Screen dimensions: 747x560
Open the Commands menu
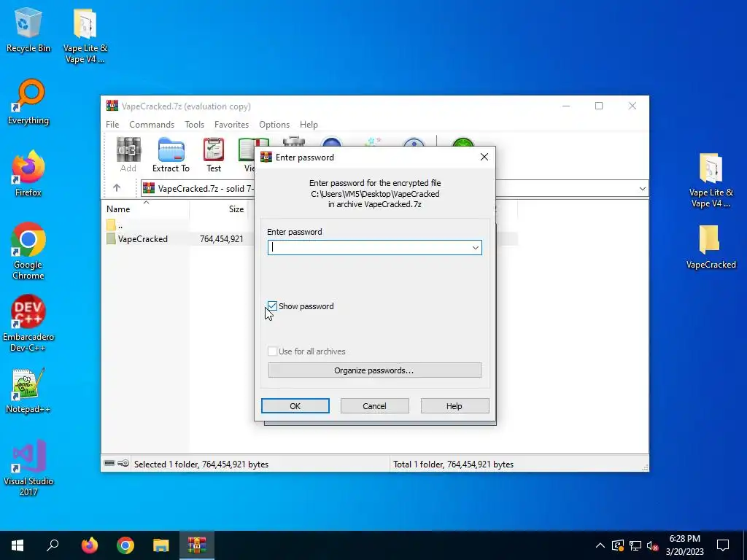click(152, 124)
